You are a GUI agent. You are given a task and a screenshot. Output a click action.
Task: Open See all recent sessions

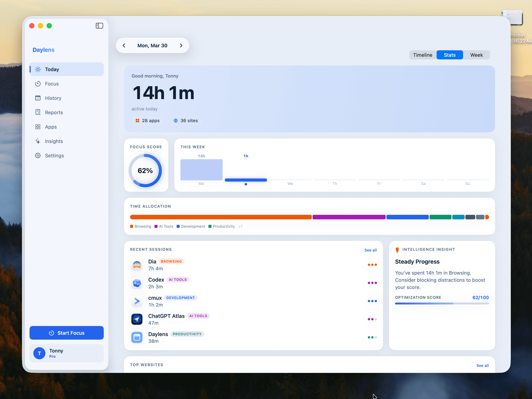point(370,250)
